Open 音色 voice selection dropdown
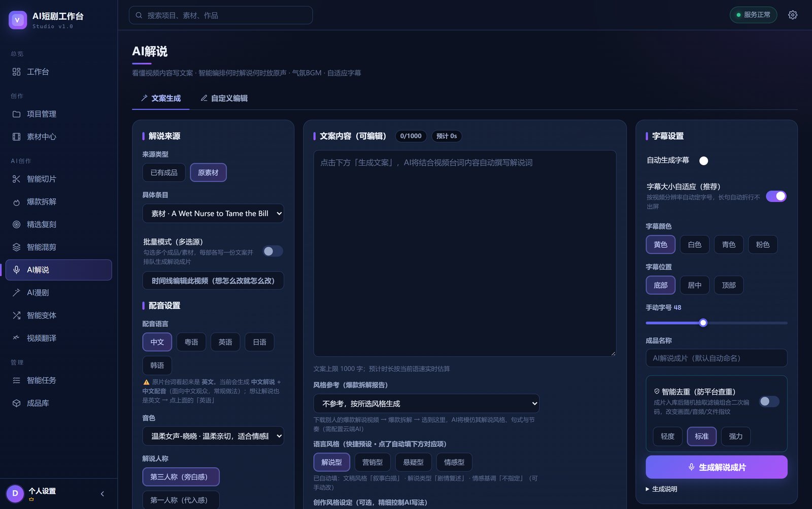The image size is (812, 509). tap(213, 436)
